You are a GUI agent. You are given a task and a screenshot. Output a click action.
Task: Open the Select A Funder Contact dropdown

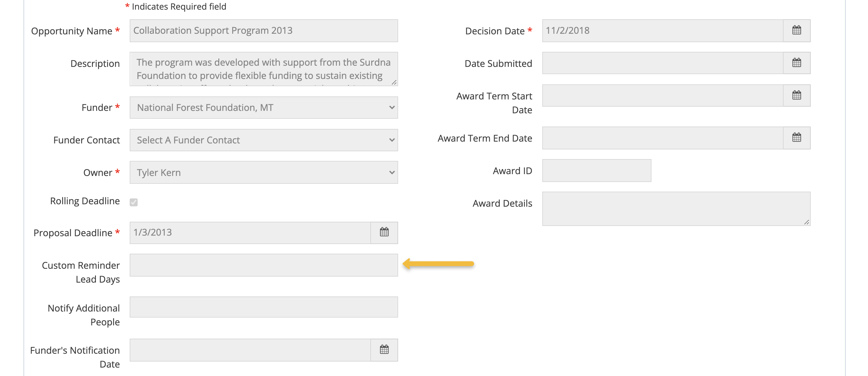[264, 140]
